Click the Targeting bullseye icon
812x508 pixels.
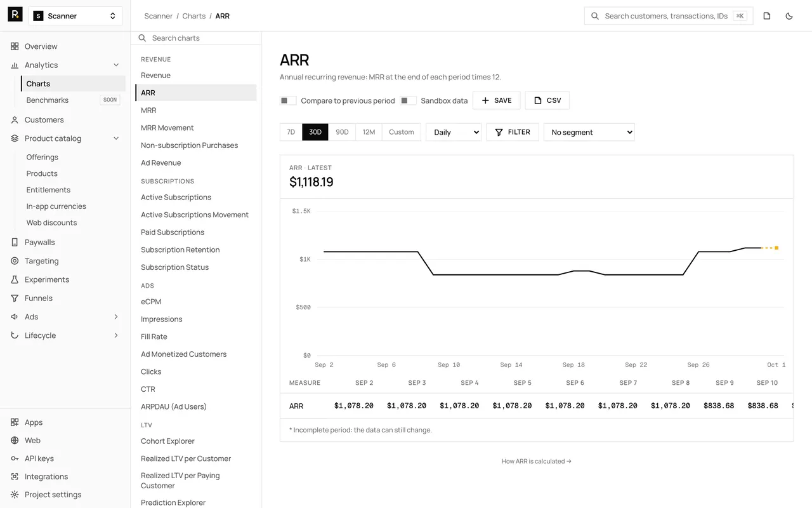[x=15, y=261]
